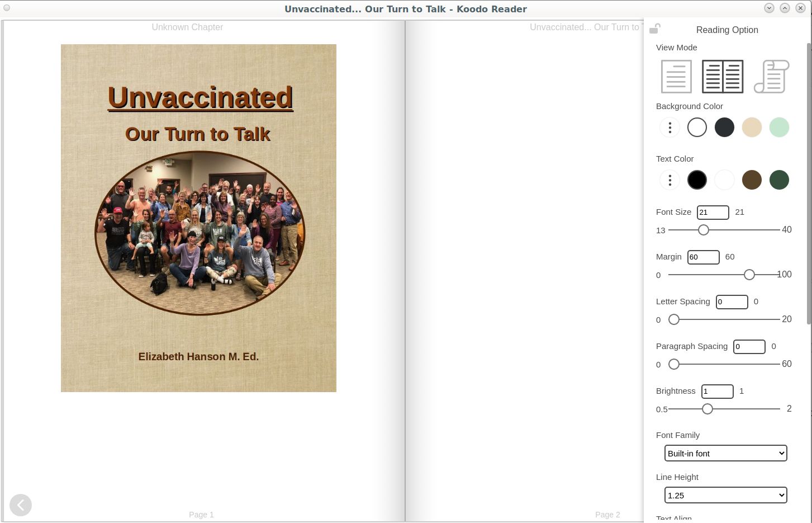This screenshot has height=523, width=812.
Task: Open more text color options
Action: [x=669, y=180]
